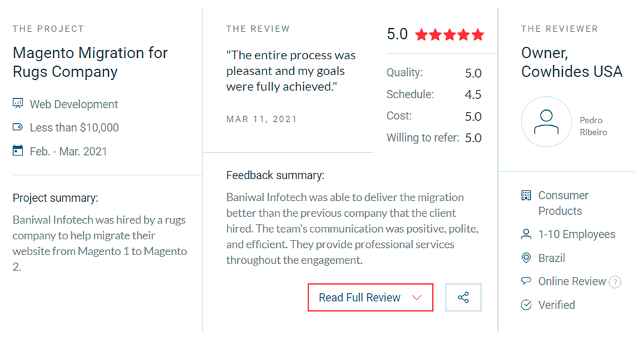Click the Online Review speech bubble icon

[x=526, y=281]
